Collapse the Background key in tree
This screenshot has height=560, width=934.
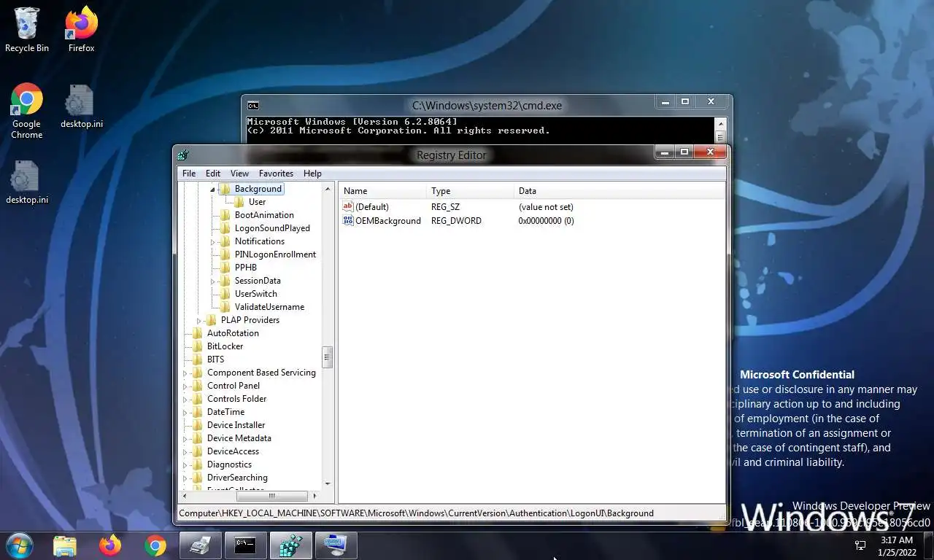click(213, 190)
